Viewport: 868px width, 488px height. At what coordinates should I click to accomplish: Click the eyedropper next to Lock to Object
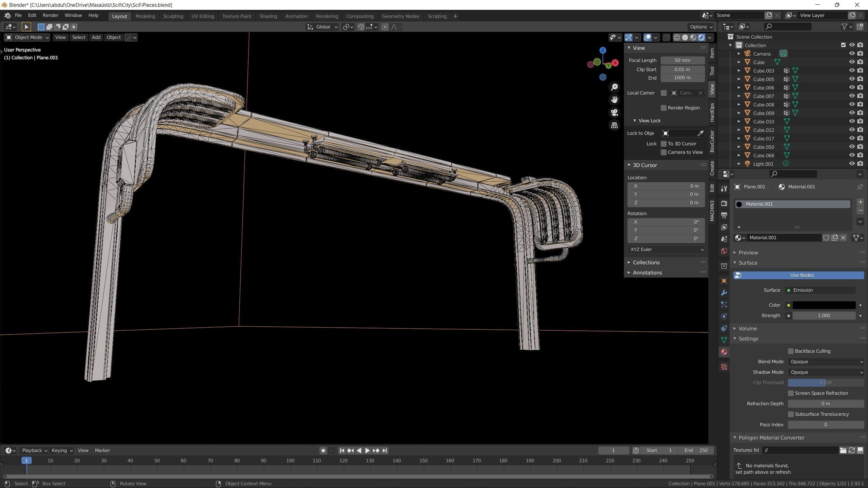click(x=700, y=133)
